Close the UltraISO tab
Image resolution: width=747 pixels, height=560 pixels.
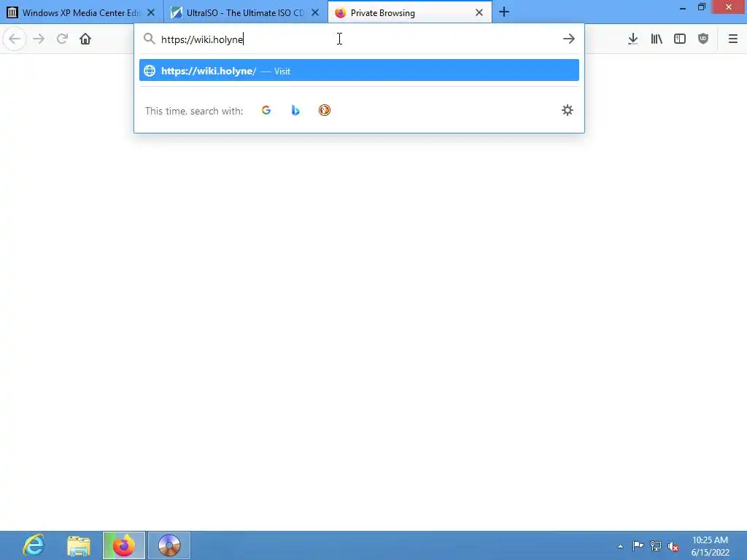[x=315, y=13]
